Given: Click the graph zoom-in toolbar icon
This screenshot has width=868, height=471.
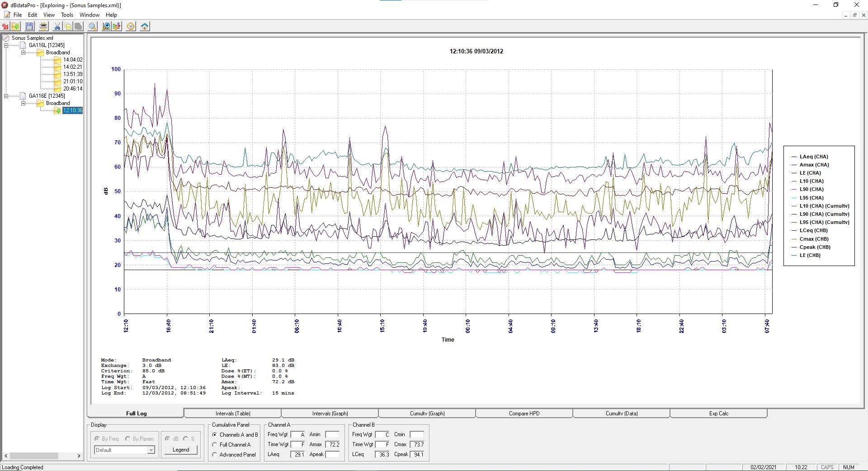Looking at the screenshot, I should coord(106,26).
